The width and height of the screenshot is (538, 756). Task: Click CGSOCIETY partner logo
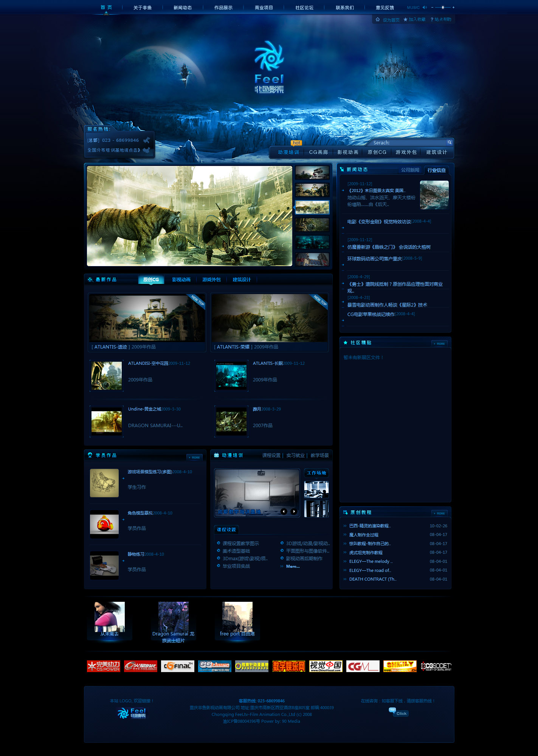pyautogui.click(x=436, y=666)
